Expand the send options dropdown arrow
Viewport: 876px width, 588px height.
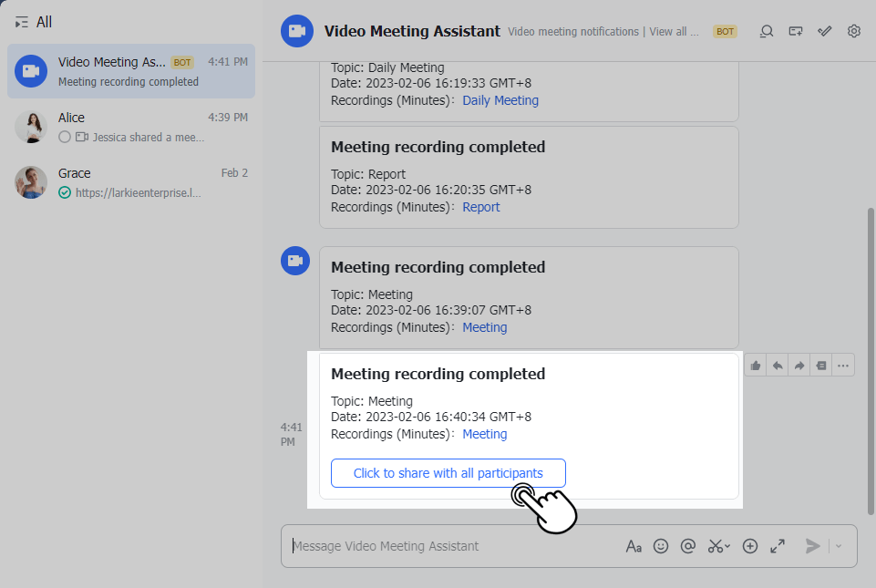click(x=839, y=546)
